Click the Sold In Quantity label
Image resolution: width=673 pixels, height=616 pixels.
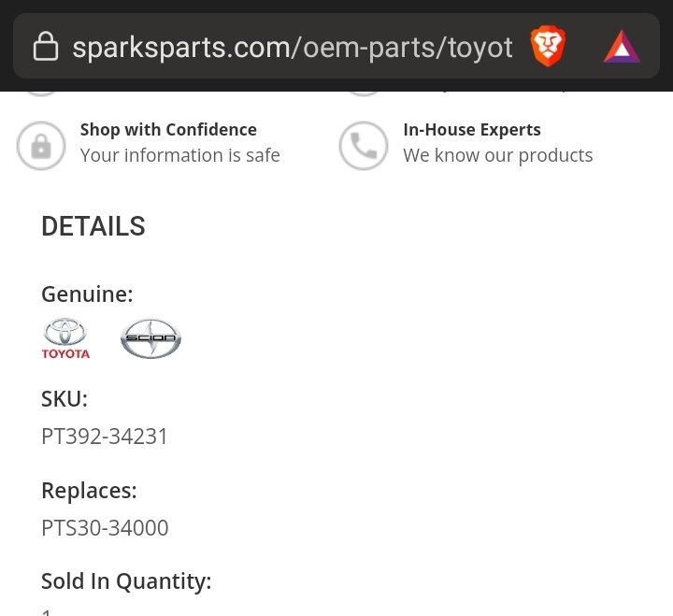pos(126,581)
